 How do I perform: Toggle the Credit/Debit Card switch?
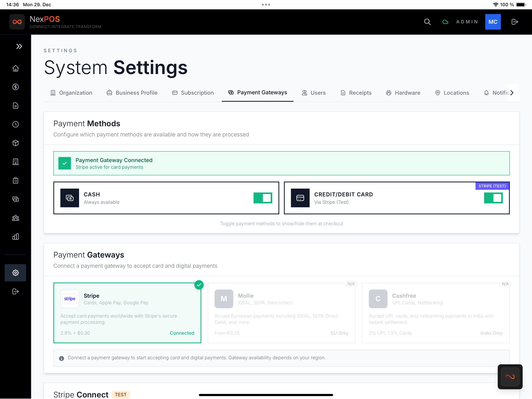tap(493, 198)
